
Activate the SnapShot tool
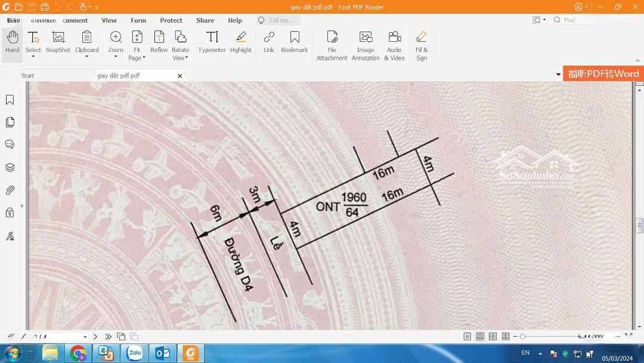tap(58, 42)
